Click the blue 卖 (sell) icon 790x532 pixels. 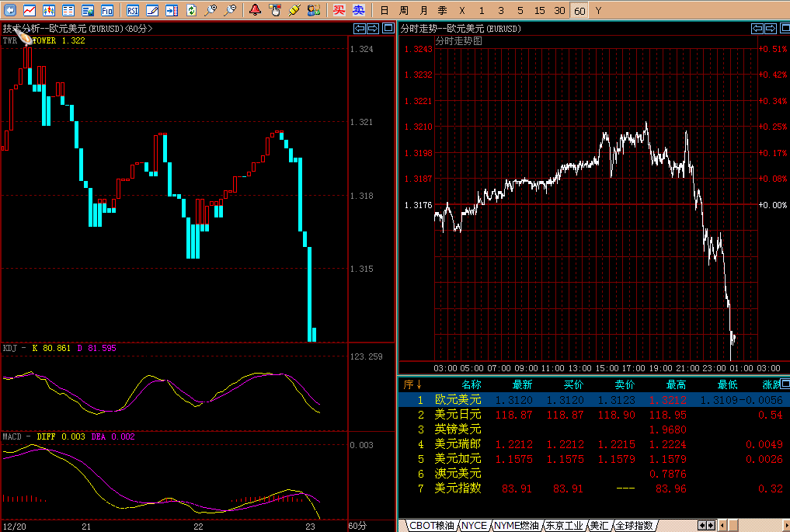click(x=358, y=10)
